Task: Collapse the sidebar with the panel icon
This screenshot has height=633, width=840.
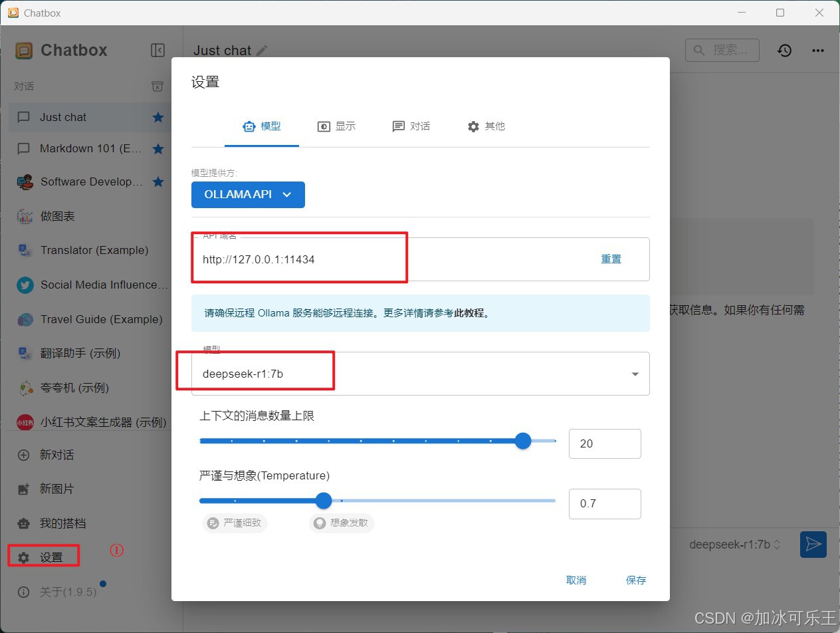Action: click(x=157, y=50)
